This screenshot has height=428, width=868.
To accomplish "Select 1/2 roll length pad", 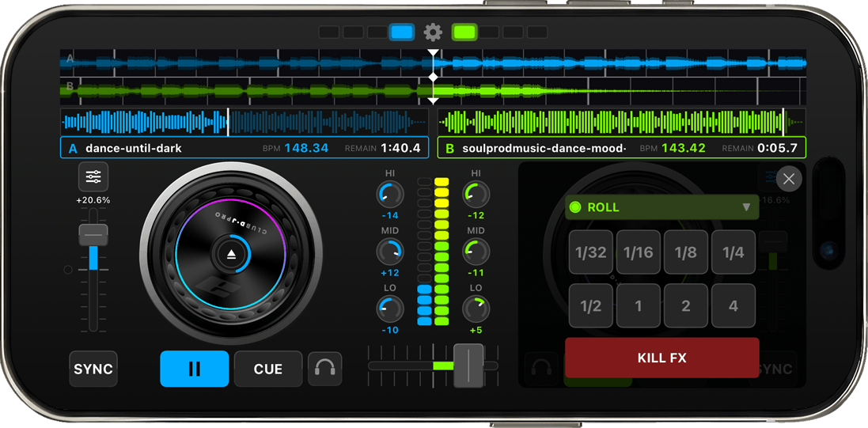I will click(x=590, y=305).
